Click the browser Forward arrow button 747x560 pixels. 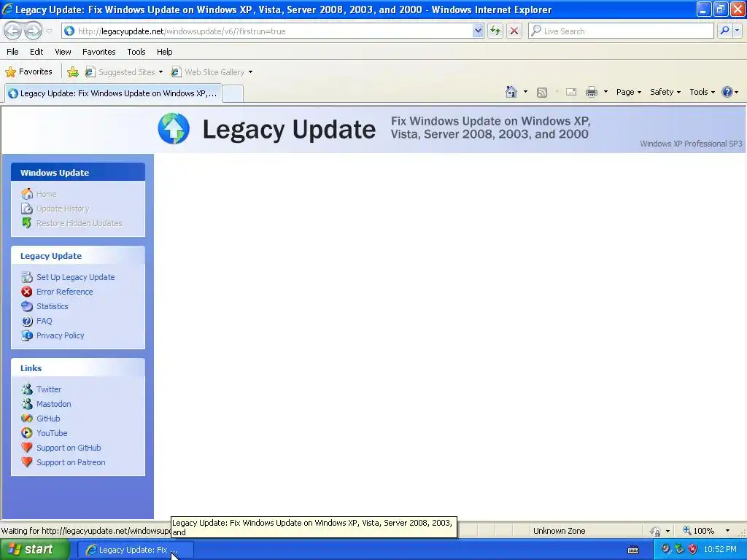(x=33, y=31)
